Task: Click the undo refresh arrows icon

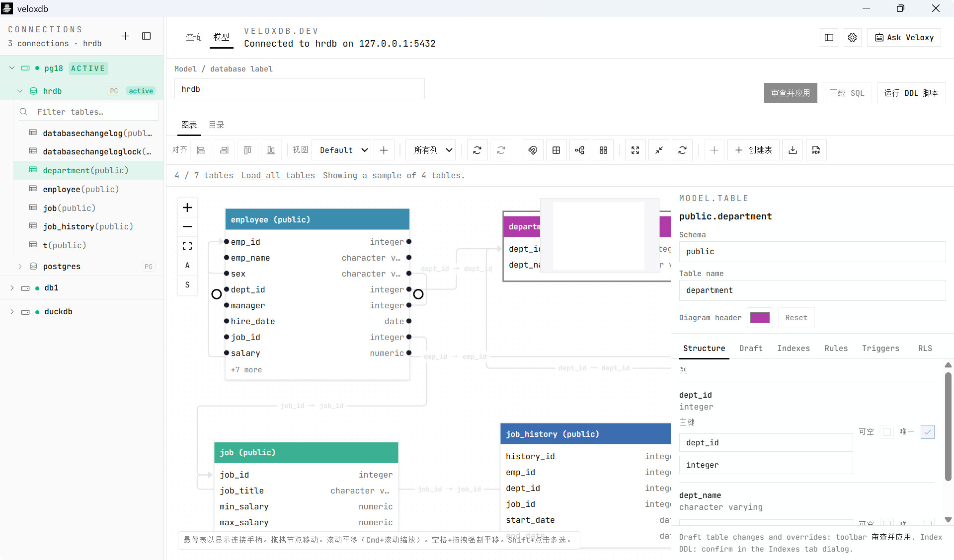Action: [477, 150]
